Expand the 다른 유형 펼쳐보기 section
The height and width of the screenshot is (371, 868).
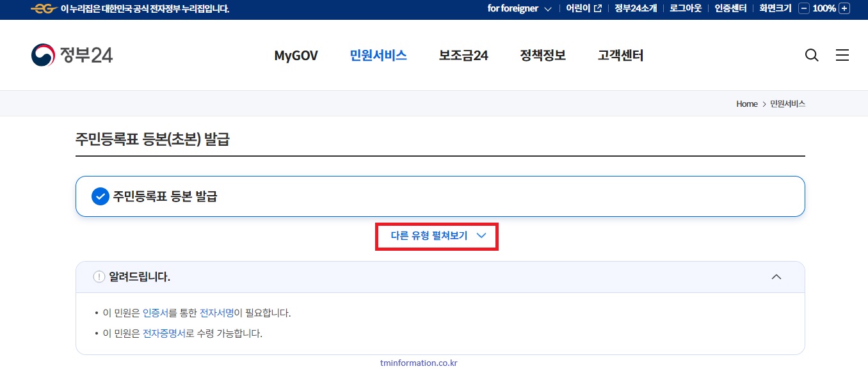click(437, 236)
